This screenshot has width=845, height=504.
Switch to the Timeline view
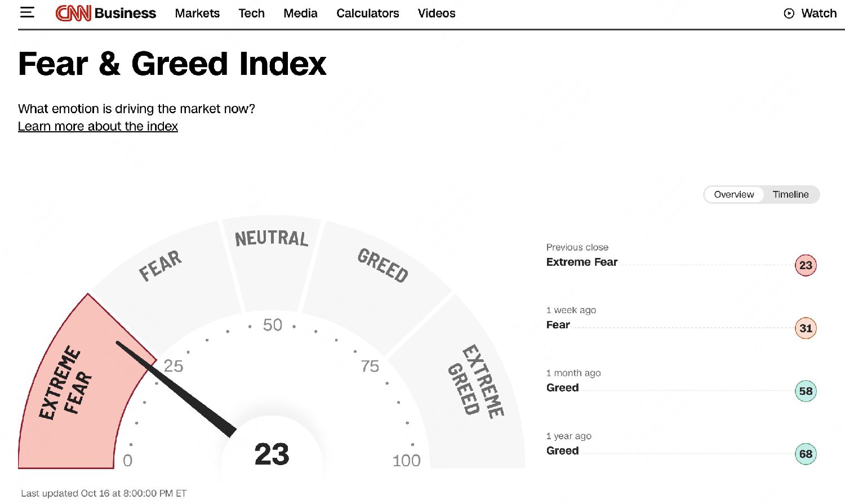(790, 194)
